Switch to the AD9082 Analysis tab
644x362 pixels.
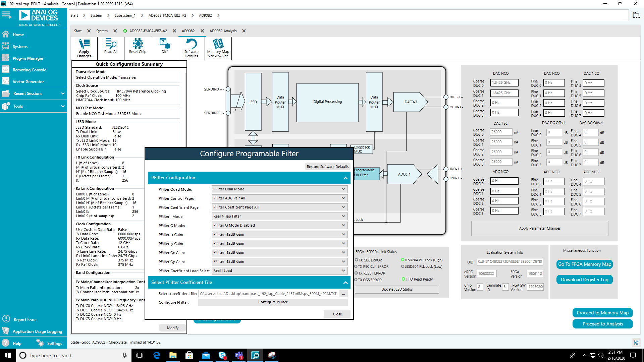223,31
